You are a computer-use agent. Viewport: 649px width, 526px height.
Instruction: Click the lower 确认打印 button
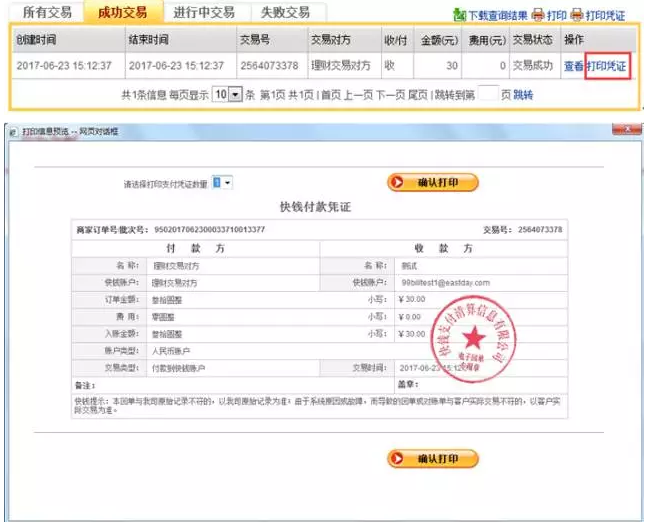coord(433,459)
